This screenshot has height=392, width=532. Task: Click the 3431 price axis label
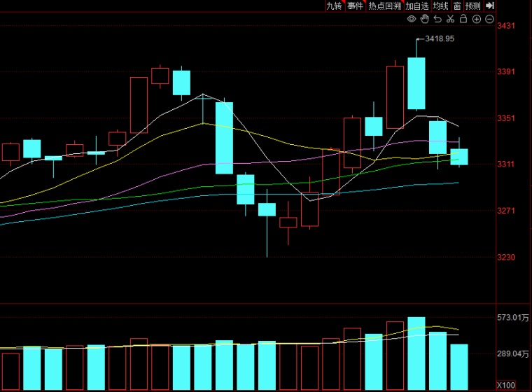coord(506,26)
